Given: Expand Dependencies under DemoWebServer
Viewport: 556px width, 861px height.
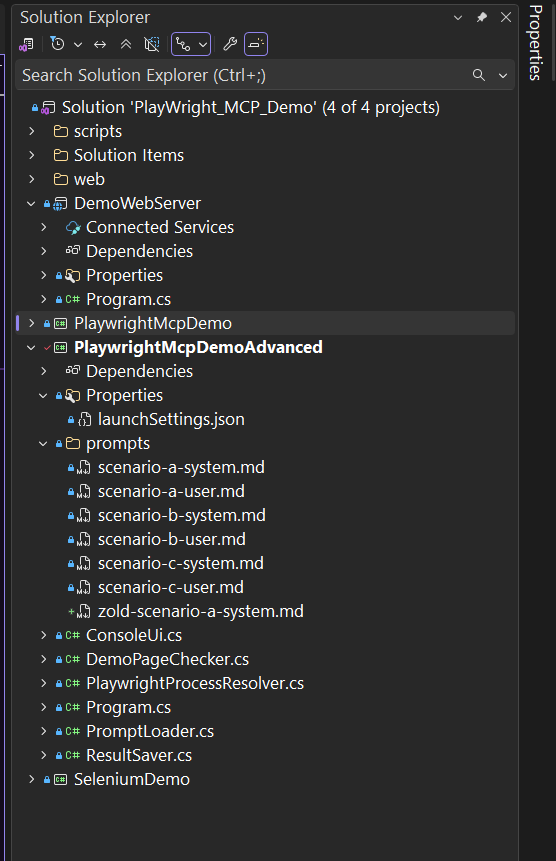Looking at the screenshot, I should 44,251.
